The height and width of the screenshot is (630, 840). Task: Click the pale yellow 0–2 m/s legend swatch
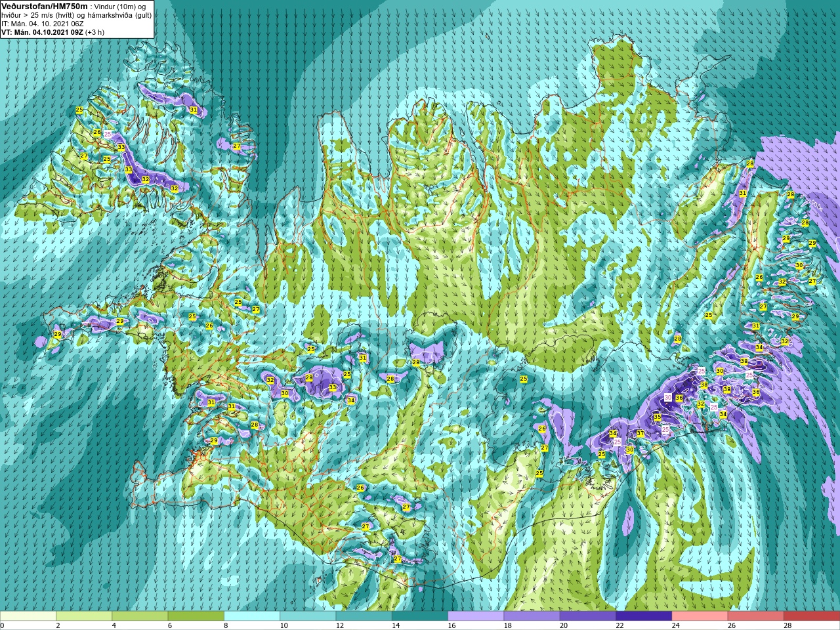point(28,616)
